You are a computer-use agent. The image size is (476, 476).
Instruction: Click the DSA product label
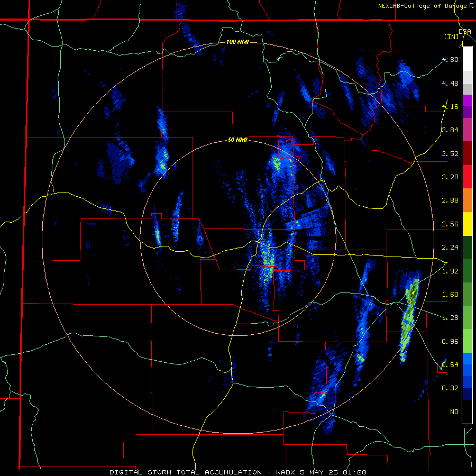click(x=465, y=32)
